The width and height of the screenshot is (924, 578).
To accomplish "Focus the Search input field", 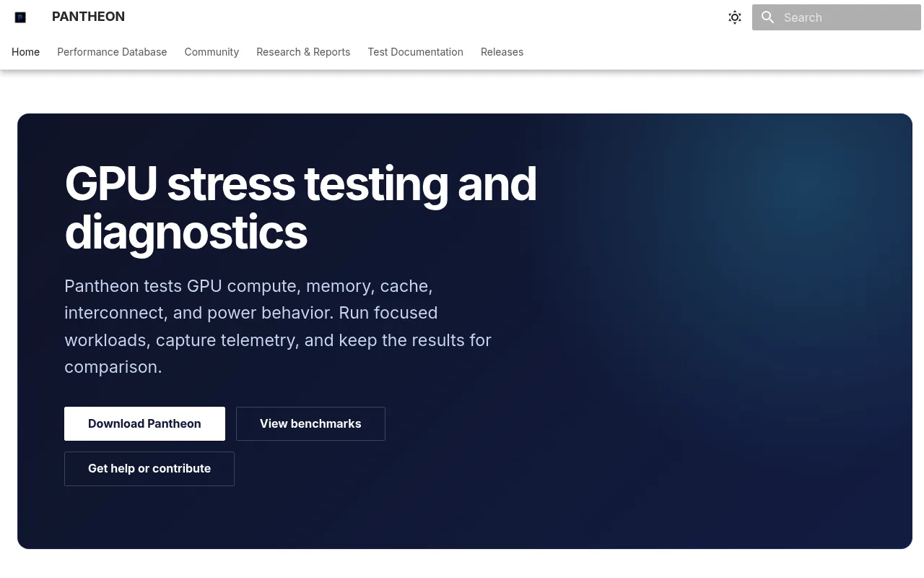I will [x=837, y=17].
